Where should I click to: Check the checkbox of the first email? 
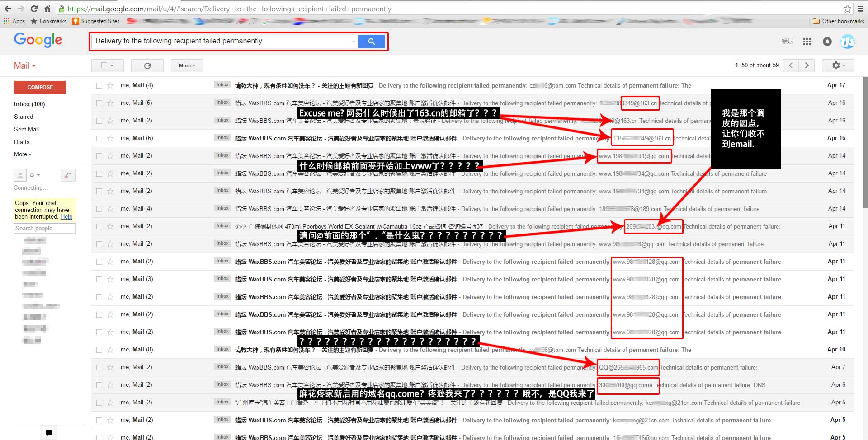tap(98, 85)
